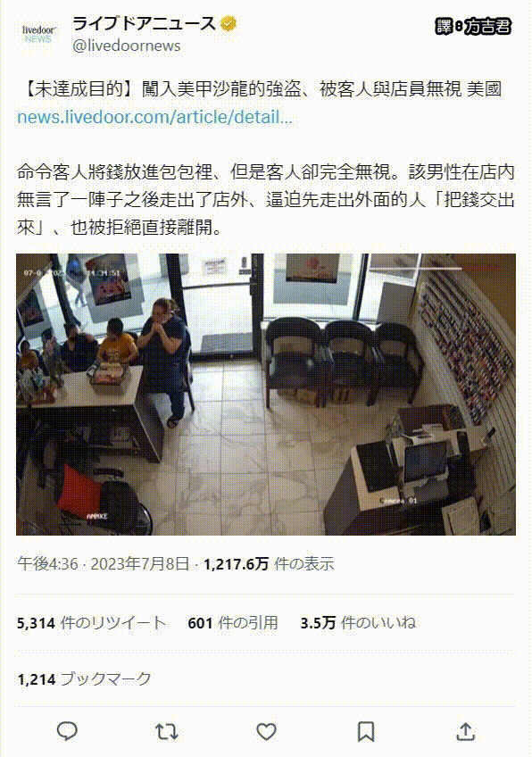The image size is (532, 757).
Task: Retweet using the arrows icon
Action: click(x=167, y=731)
